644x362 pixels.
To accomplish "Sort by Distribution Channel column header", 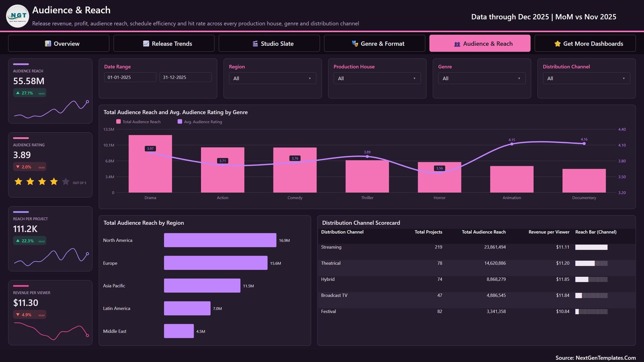I will click(x=342, y=232).
